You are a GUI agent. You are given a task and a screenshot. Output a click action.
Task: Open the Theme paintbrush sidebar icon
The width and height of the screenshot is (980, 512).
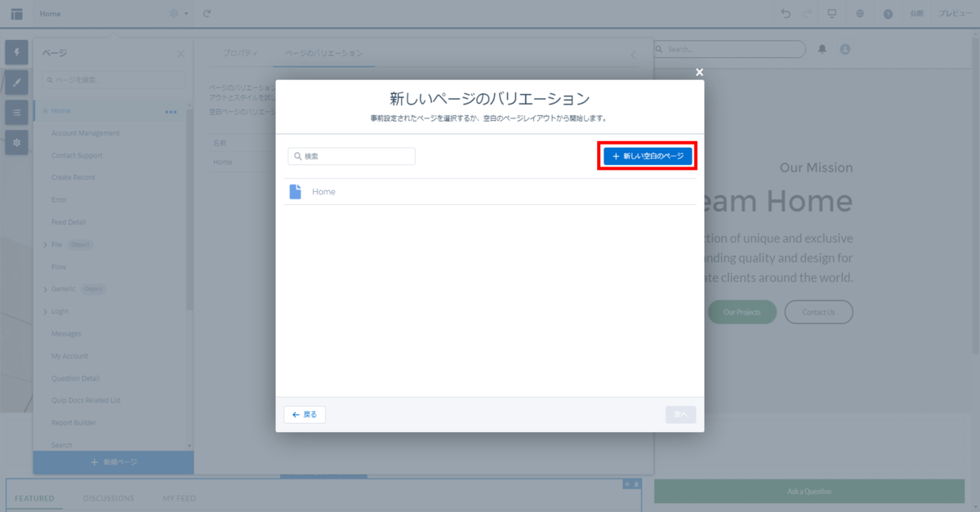click(x=16, y=82)
